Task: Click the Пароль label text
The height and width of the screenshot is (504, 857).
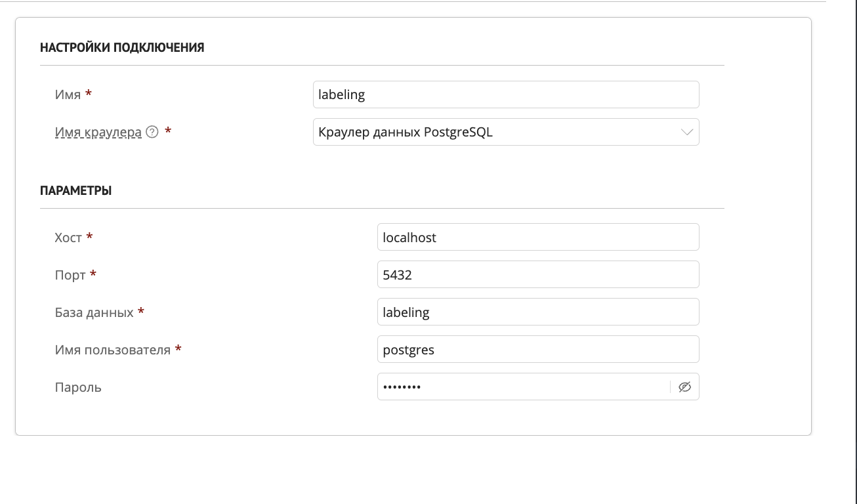Action: [x=78, y=387]
